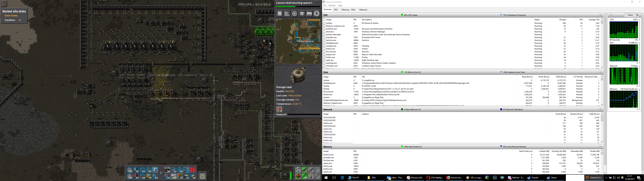The width and height of the screenshot is (644, 181).
Task: Show hidden system tray icons chevron
Action: [606, 177]
